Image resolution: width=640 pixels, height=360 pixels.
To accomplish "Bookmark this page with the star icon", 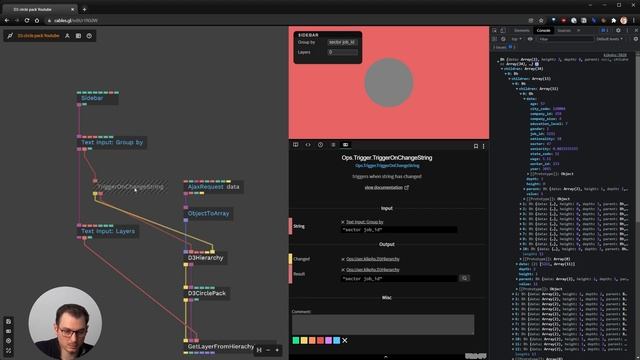I will tap(541, 20).
